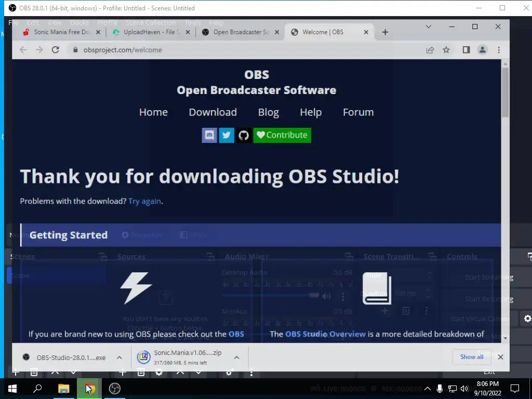Open Help in site navigation

[x=311, y=112]
